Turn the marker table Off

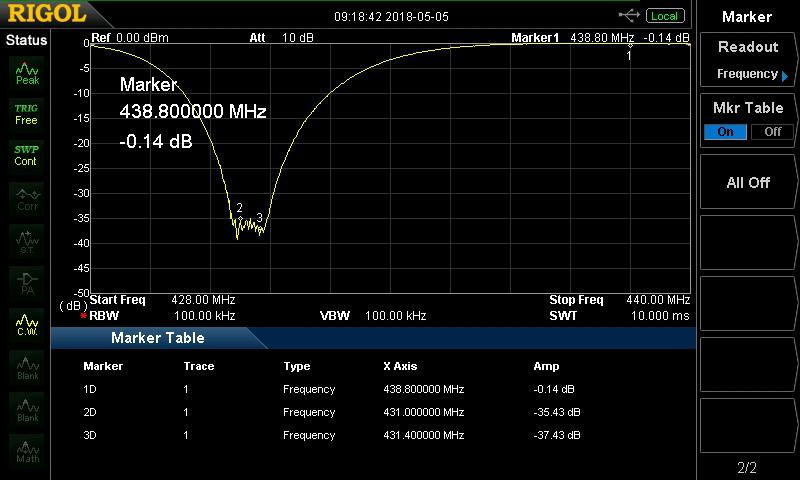[x=772, y=132]
